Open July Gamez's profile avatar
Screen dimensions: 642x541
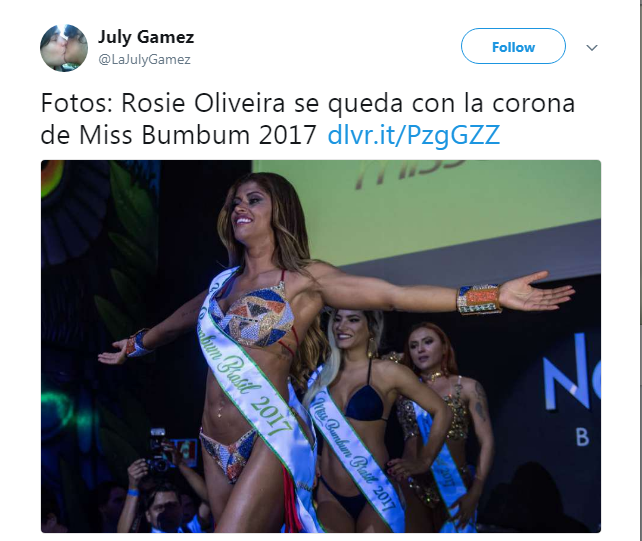pyautogui.click(x=64, y=48)
